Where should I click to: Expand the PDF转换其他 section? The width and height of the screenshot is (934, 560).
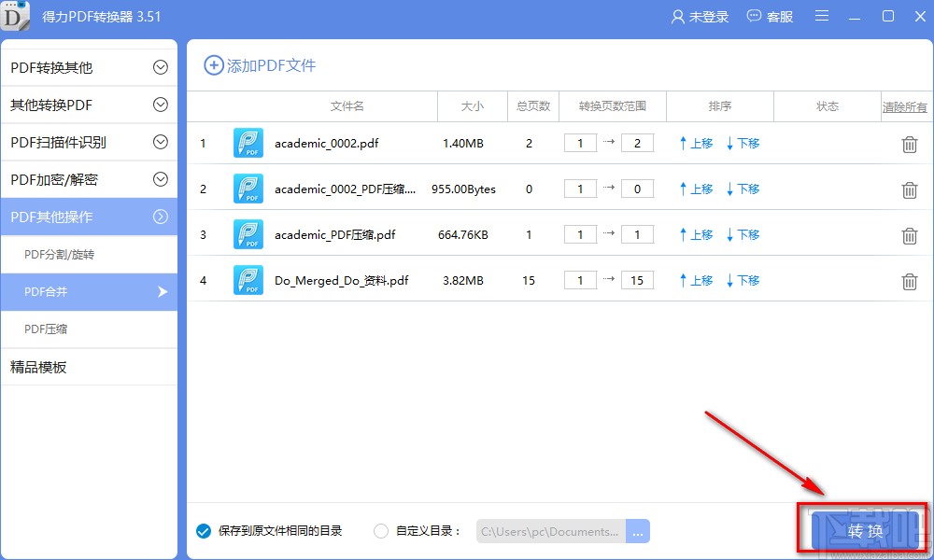point(90,67)
